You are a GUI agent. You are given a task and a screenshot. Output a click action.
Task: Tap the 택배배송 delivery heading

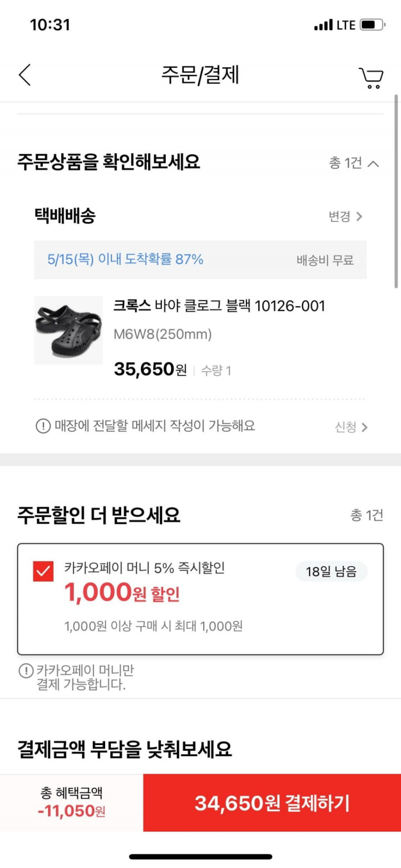[x=65, y=216]
